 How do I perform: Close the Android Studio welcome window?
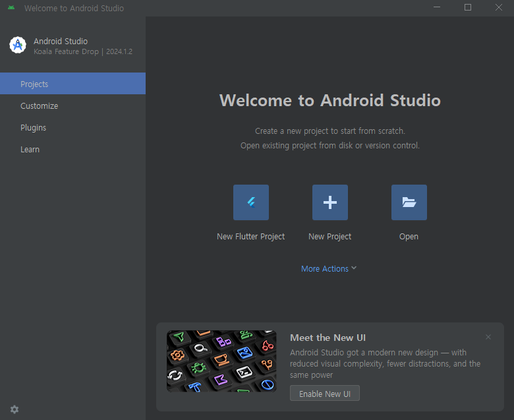click(499, 7)
